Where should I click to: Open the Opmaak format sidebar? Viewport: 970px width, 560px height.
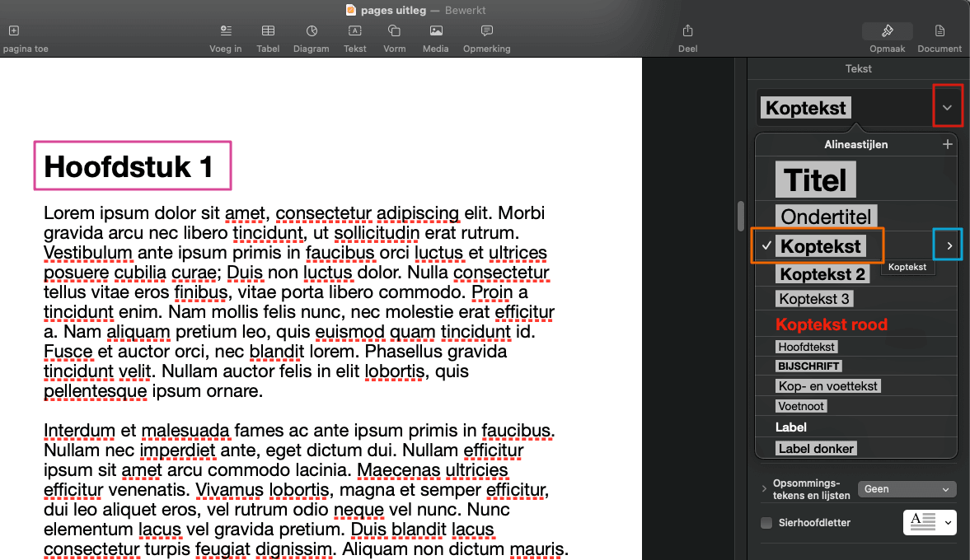point(887,30)
